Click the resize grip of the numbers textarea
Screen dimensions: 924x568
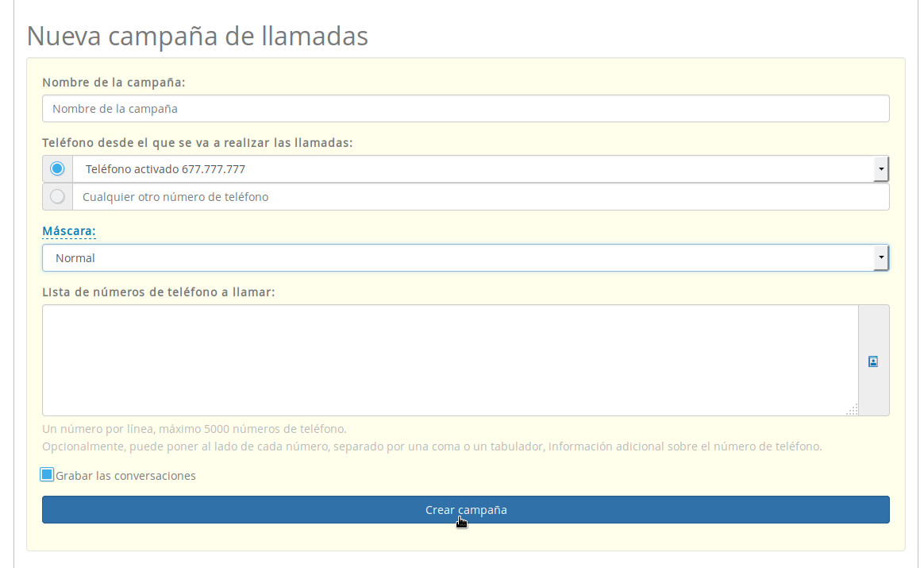click(x=853, y=410)
